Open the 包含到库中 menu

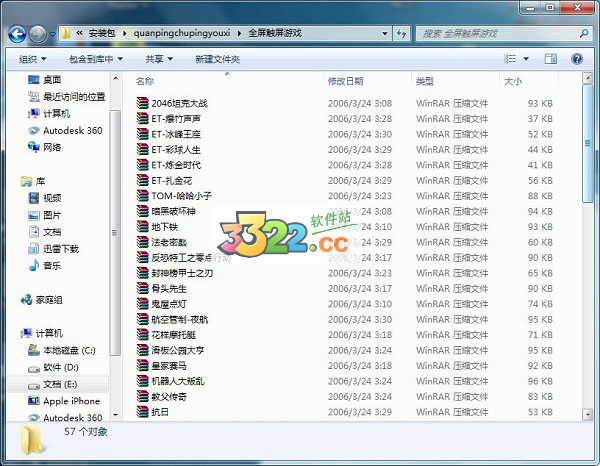pos(96,59)
